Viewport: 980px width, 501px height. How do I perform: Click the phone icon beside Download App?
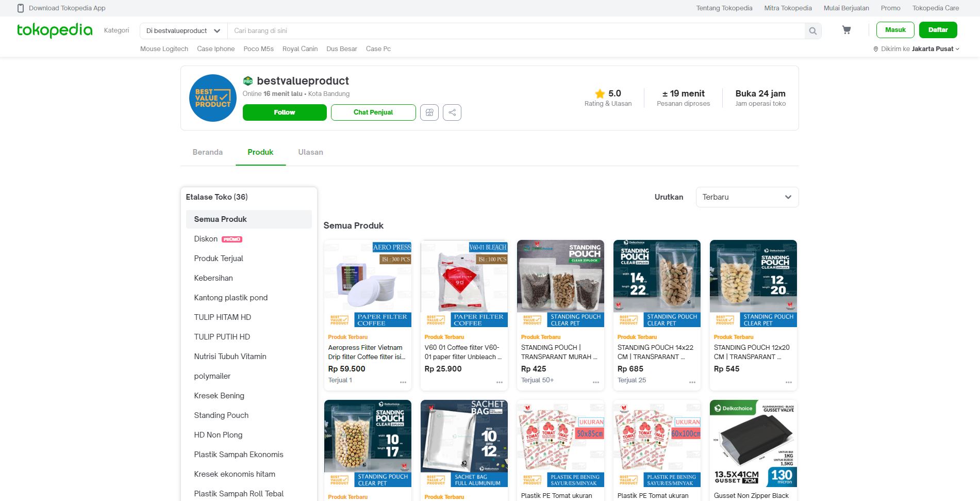pos(21,8)
